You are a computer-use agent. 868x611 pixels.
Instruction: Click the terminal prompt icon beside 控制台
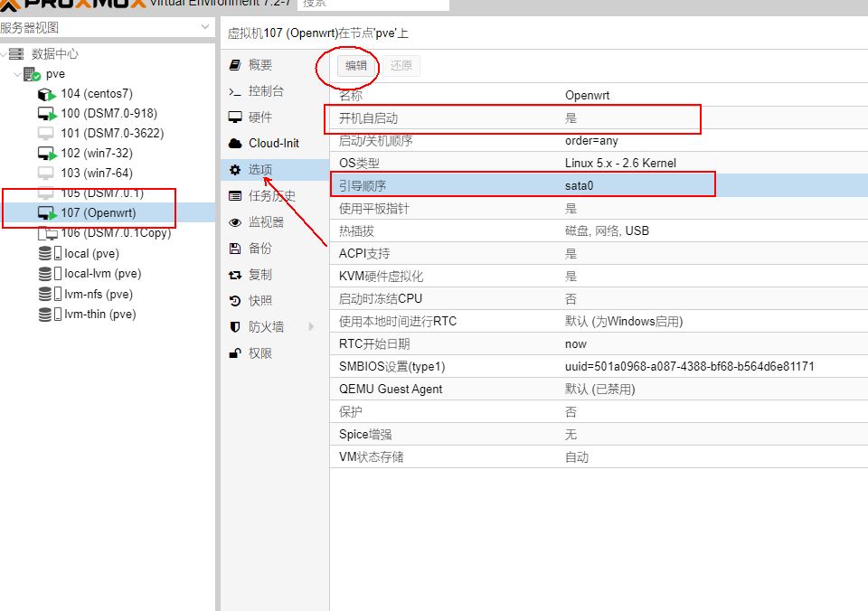pos(235,91)
